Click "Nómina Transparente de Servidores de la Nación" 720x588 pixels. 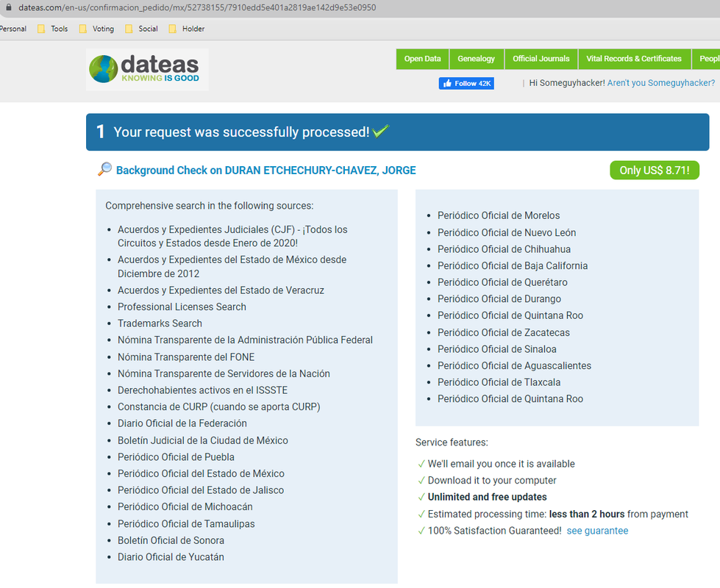click(x=224, y=373)
